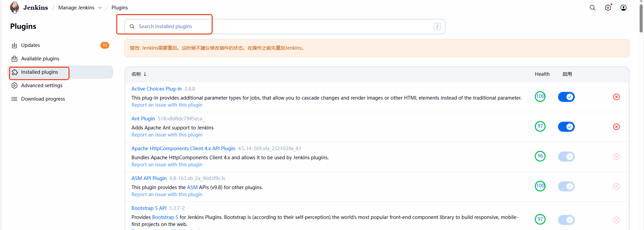Click magnifier icon inside plugin search field
644x230 pixels.
132,26
